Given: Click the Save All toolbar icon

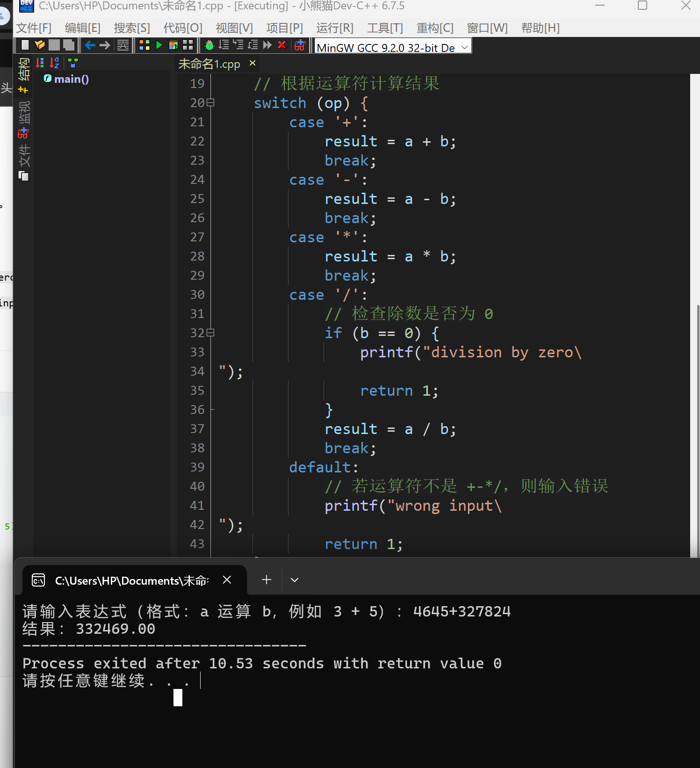Looking at the screenshot, I should (69, 45).
